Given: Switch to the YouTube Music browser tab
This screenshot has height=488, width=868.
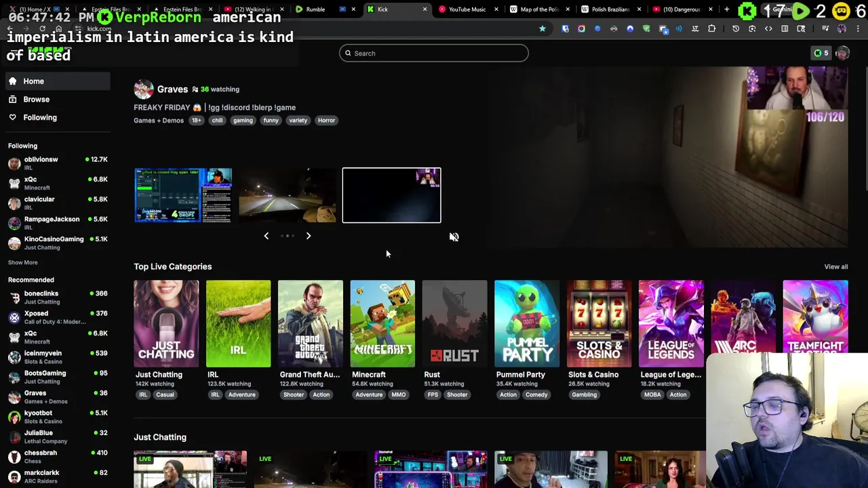Looking at the screenshot, I should pyautogui.click(x=467, y=9).
